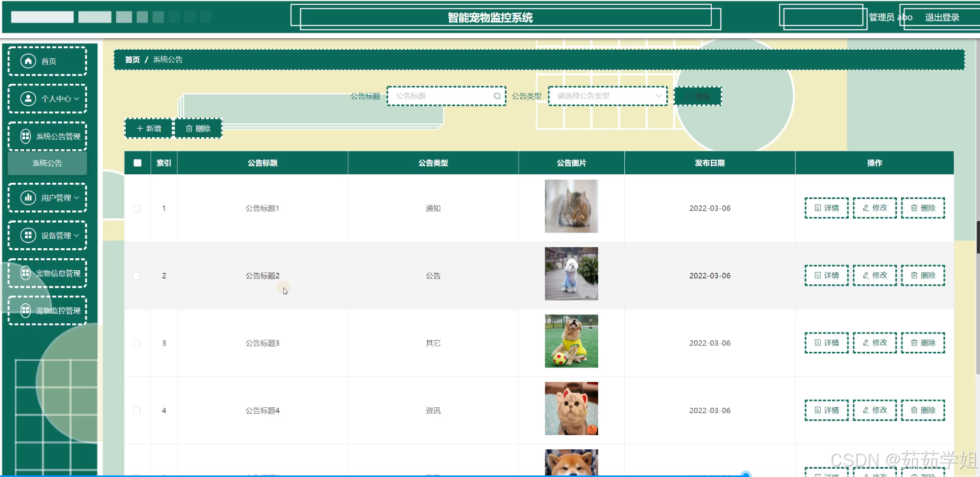Click the trash icon in 公告标题1 row
The width and height of the screenshot is (980, 477).
[x=914, y=208]
